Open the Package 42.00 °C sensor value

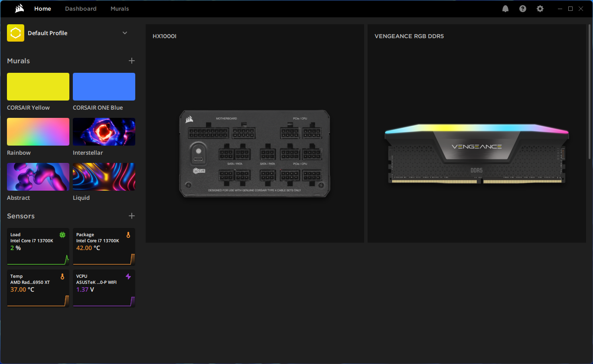tap(88, 248)
